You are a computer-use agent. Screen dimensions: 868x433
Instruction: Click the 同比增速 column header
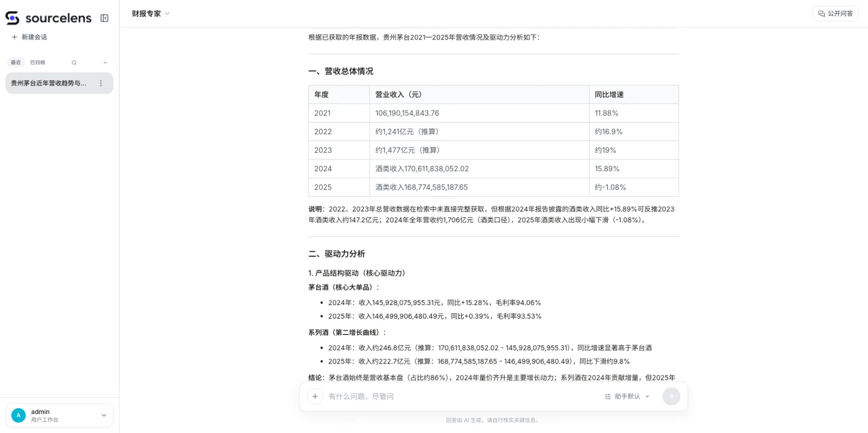pyautogui.click(x=634, y=95)
